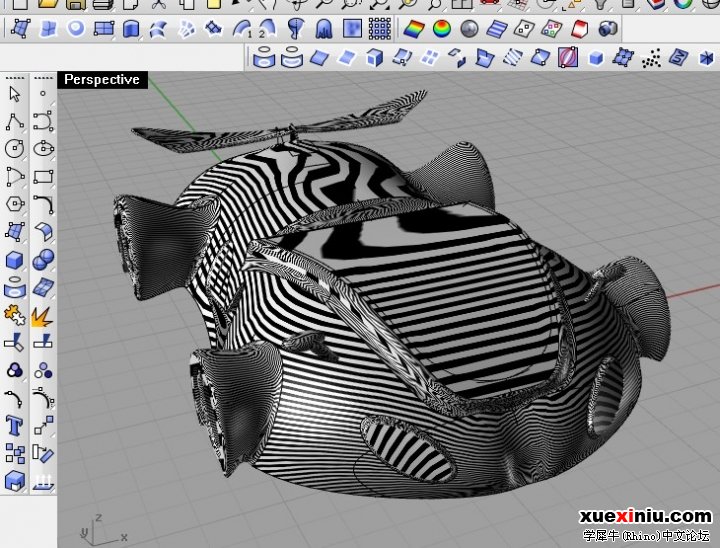Click the red-striped circle surface icon
Viewport: 720px width, 548px height.
coord(568,58)
